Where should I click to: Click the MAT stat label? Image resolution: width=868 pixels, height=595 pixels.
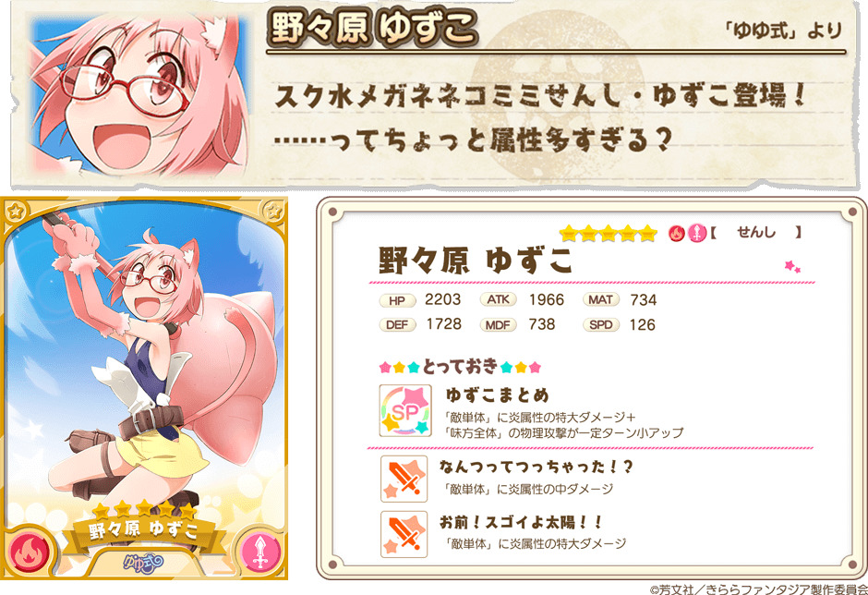(600, 299)
